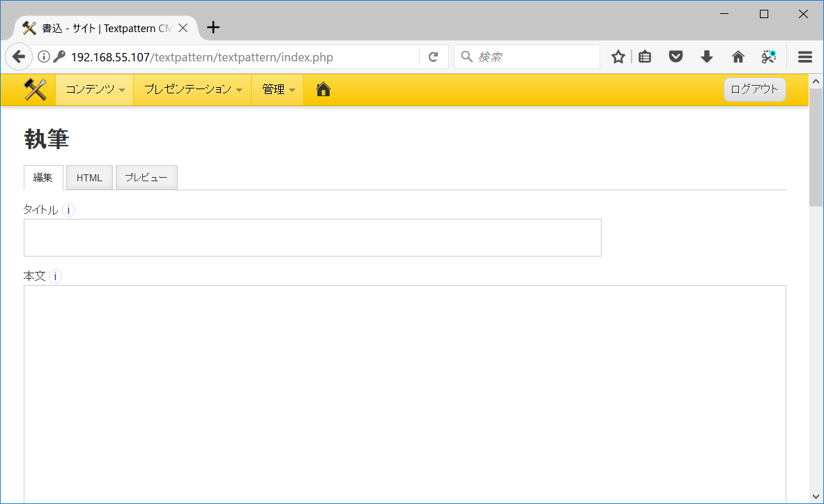Expand the 管理 dropdown menu

[x=277, y=89]
